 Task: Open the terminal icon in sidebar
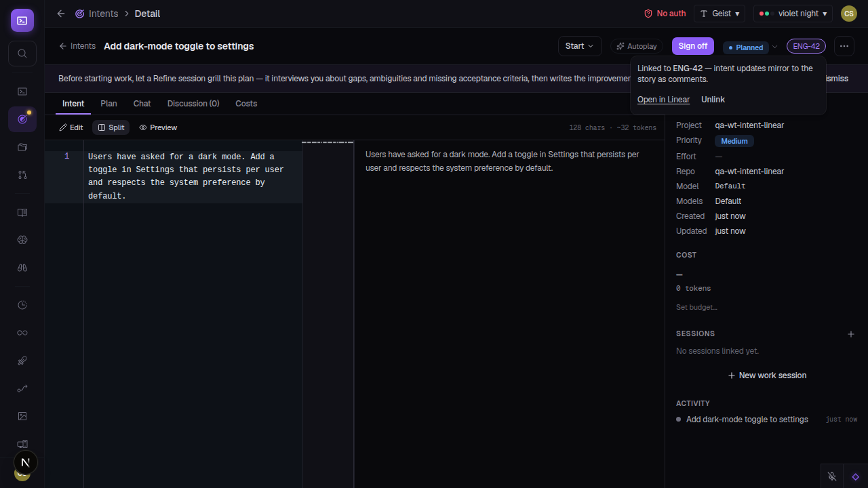(x=22, y=91)
